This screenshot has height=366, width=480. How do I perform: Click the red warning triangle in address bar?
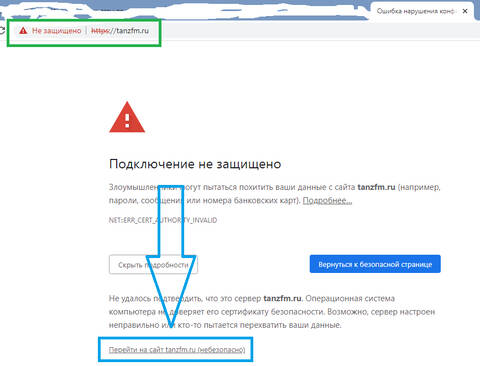pos(23,31)
